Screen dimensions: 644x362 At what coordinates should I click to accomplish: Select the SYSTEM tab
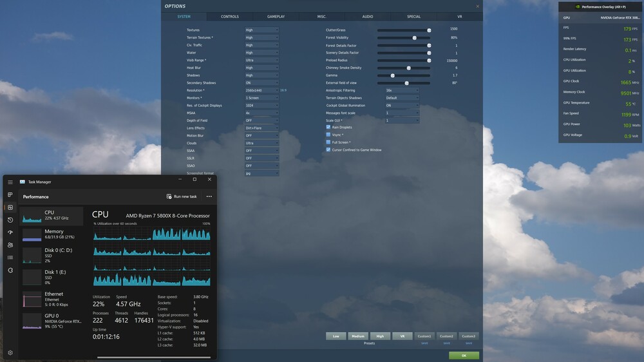pos(184,17)
